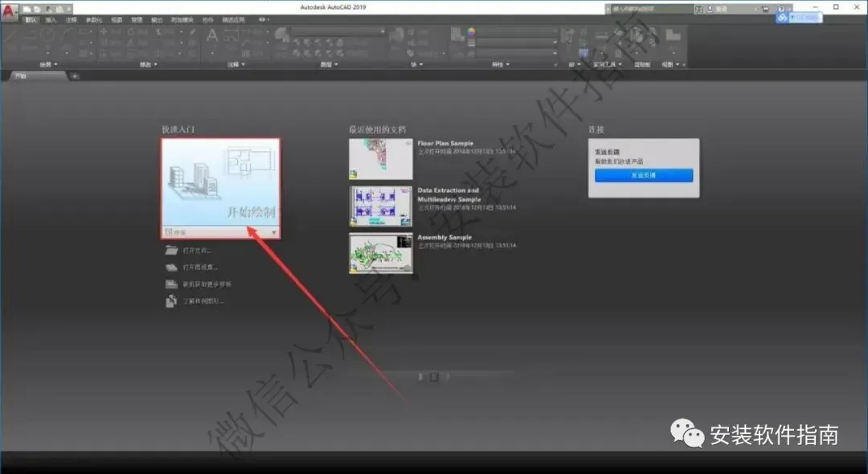The image size is (868, 474).
Task: Click the object color wheel icon in Properties
Action: point(472,32)
